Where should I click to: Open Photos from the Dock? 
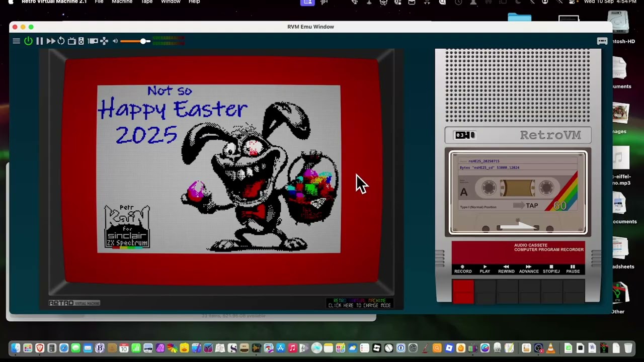coord(172,348)
